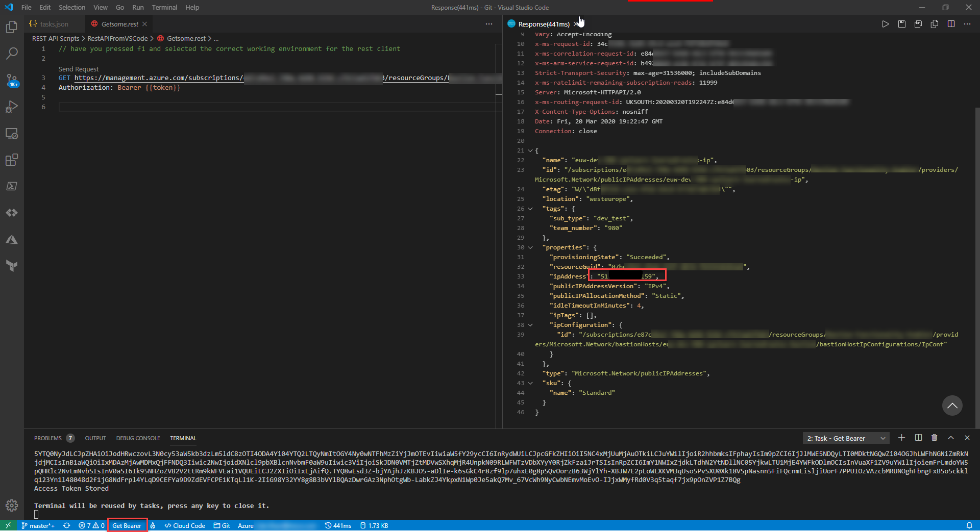Screen dimensions: 980x532
Task: Click the 441ms response time in status bar
Action: click(338, 526)
